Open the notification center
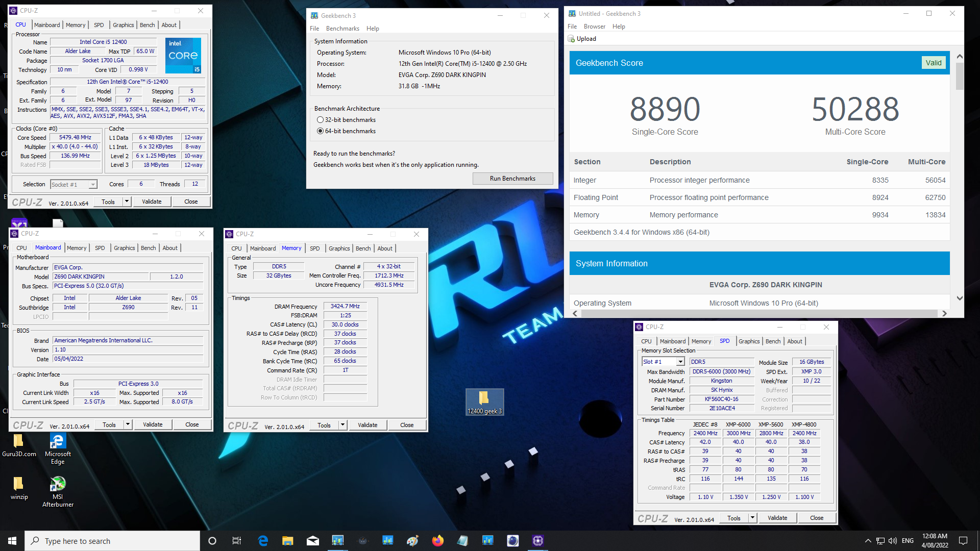This screenshot has height=551, width=980. pos(963,541)
